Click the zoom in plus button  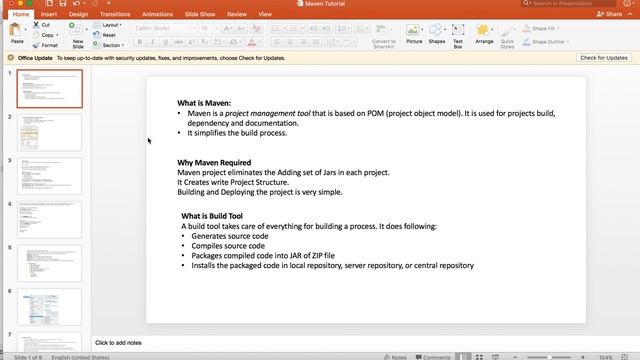coord(583,357)
